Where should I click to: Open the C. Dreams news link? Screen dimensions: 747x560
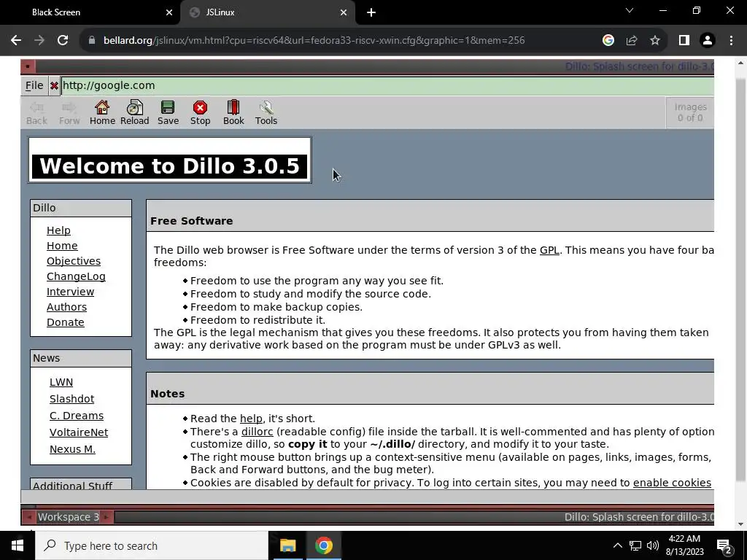click(76, 416)
